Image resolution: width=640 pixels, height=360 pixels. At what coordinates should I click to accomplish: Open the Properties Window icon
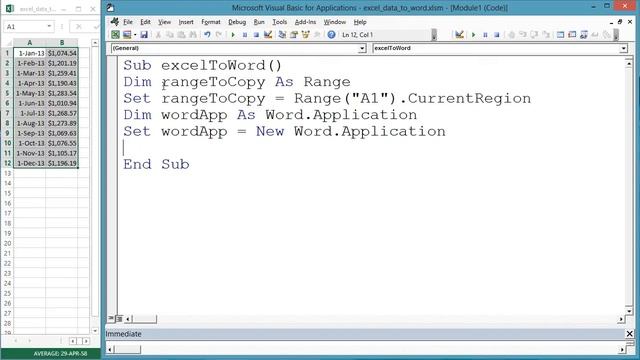pyautogui.click(x=294, y=35)
